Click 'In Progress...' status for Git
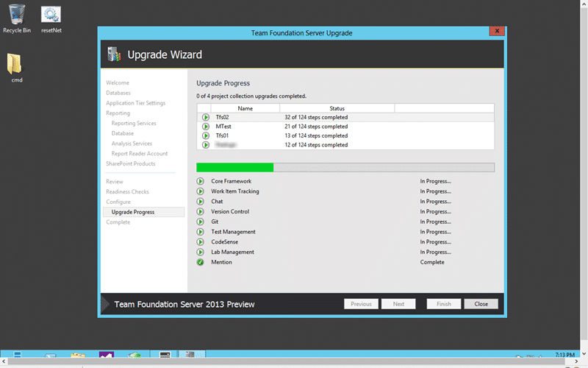The height and width of the screenshot is (368, 588). 435,222
